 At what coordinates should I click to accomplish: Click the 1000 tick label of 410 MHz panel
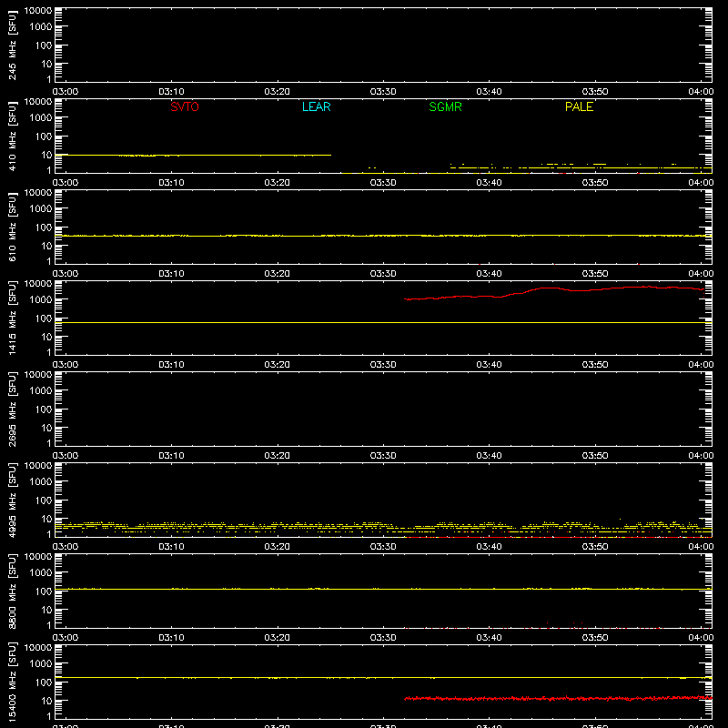(41, 118)
